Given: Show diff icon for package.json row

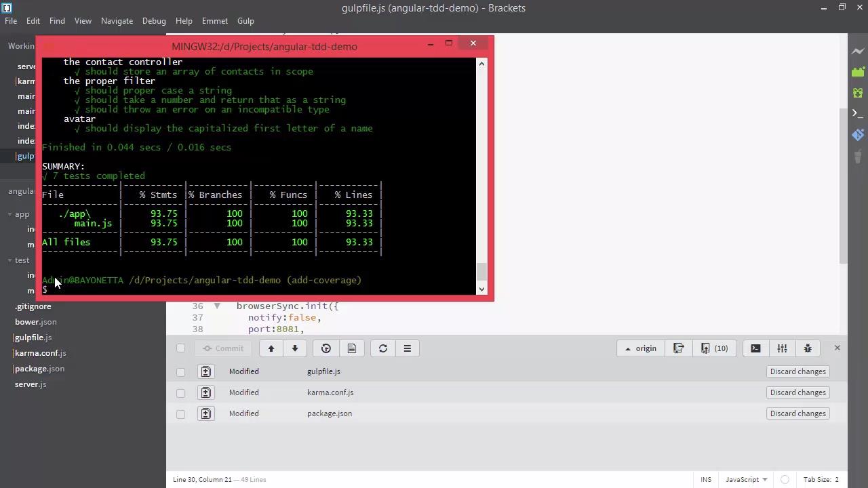Looking at the screenshot, I should point(205,413).
